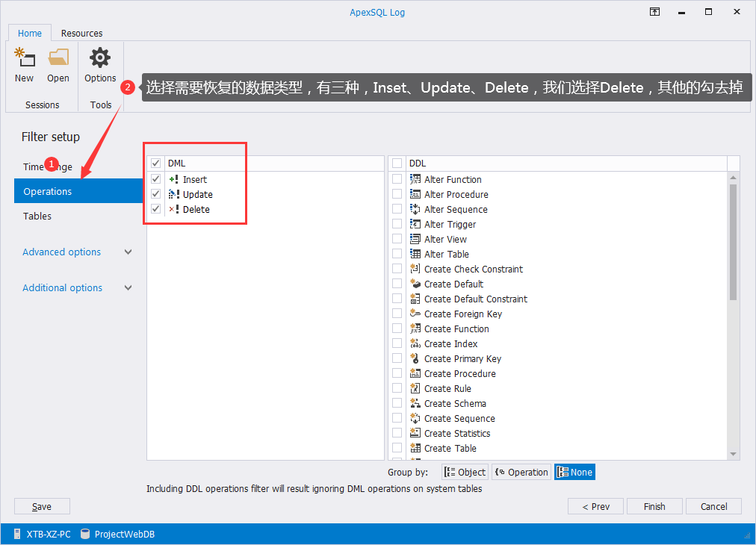Click the Create Foreign Key icon
The width and height of the screenshot is (756, 545).
point(415,314)
